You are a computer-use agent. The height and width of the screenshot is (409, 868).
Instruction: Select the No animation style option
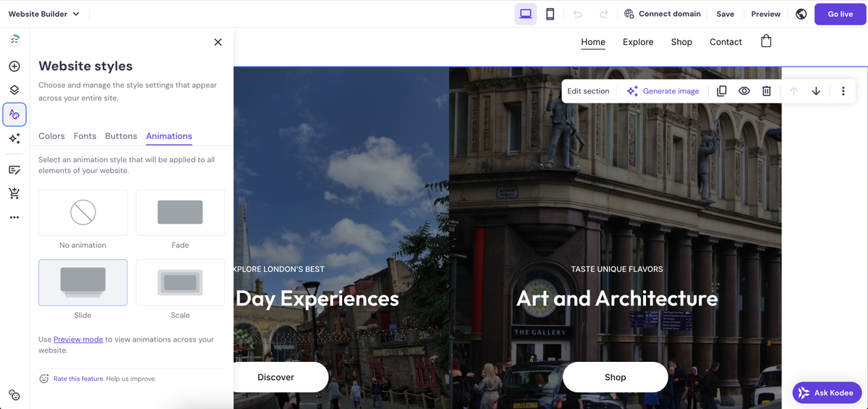pyautogui.click(x=83, y=212)
